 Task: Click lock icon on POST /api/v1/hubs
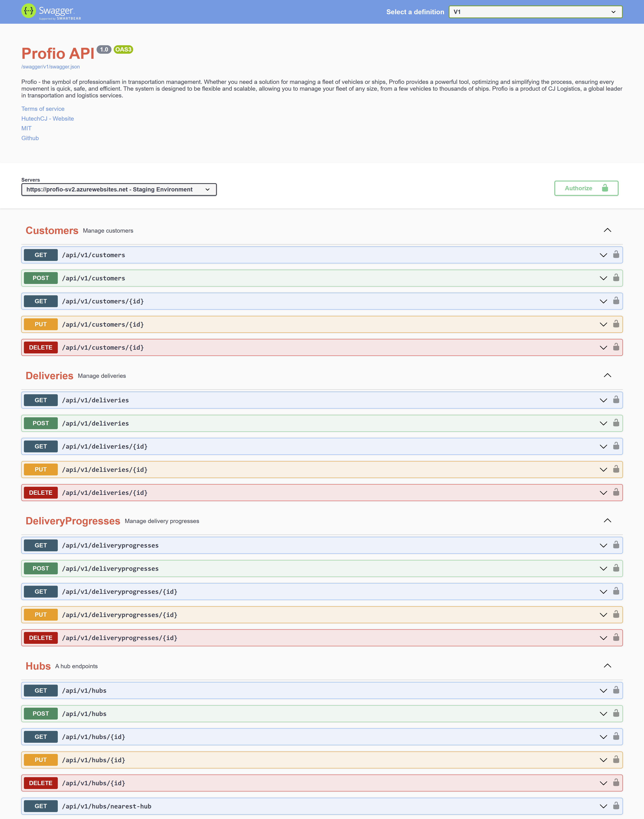616,713
